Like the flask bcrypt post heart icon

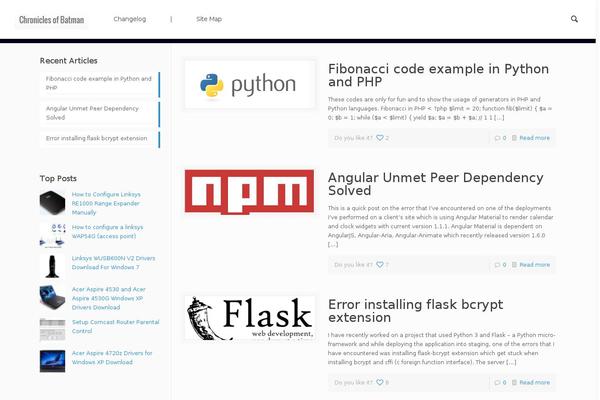pos(380,382)
